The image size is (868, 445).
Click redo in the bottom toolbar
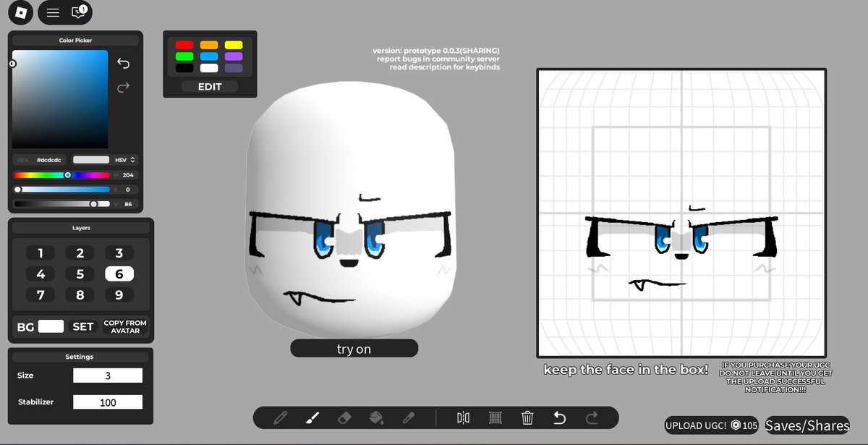point(592,418)
